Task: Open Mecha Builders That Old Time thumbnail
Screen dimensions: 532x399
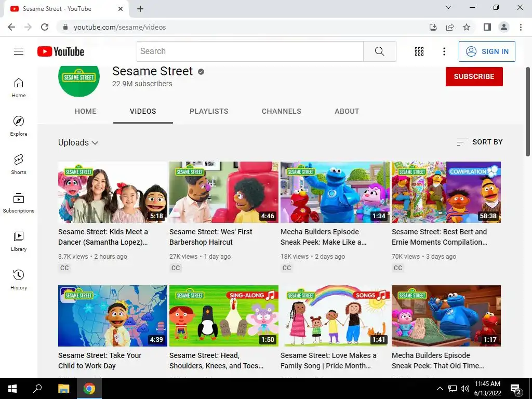Action: [446, 316]
